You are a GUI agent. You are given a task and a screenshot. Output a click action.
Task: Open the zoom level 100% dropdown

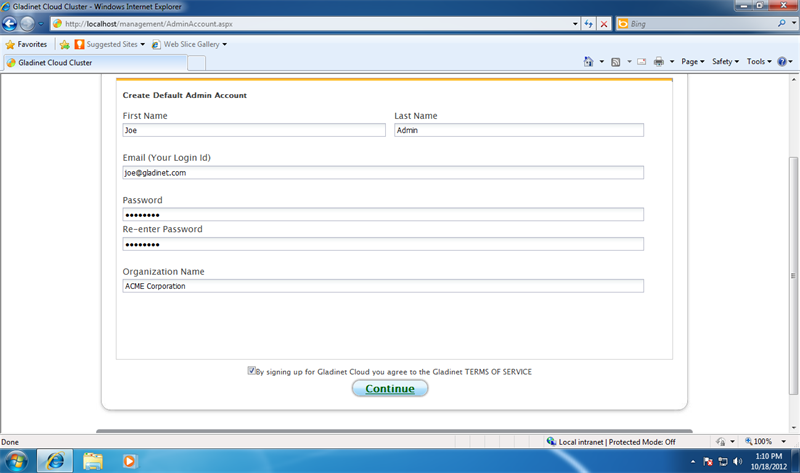[784, 442]
